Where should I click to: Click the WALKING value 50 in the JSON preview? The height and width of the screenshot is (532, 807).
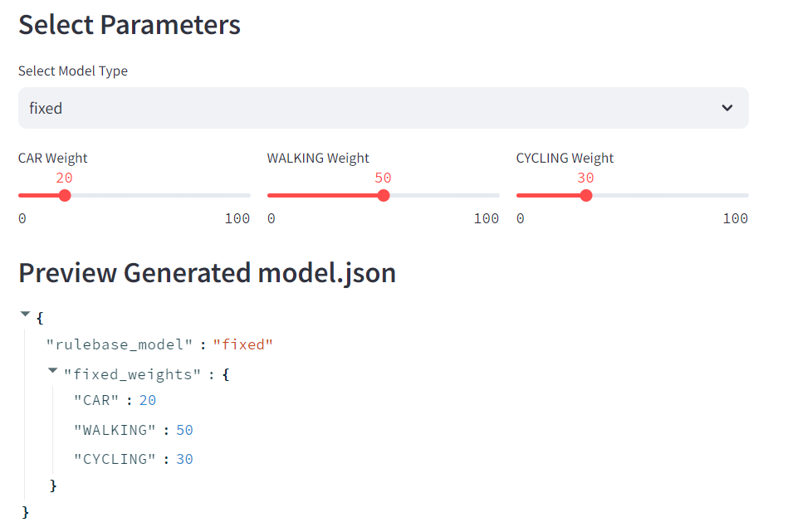tap(184, 430)
